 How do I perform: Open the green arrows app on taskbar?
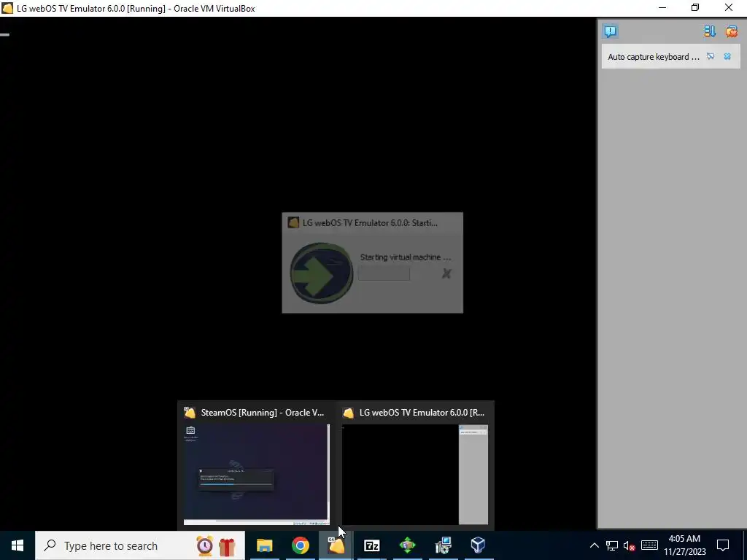(407, 545)
